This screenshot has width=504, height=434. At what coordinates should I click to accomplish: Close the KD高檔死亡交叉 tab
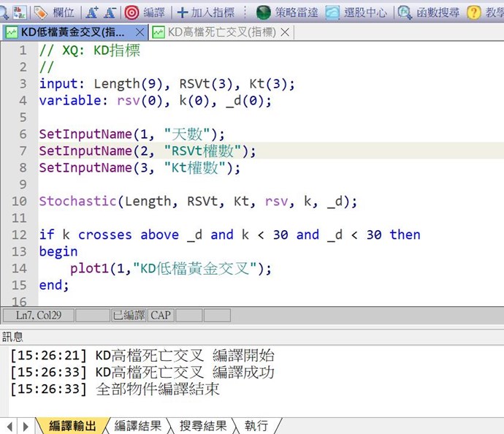pos(286,32)
